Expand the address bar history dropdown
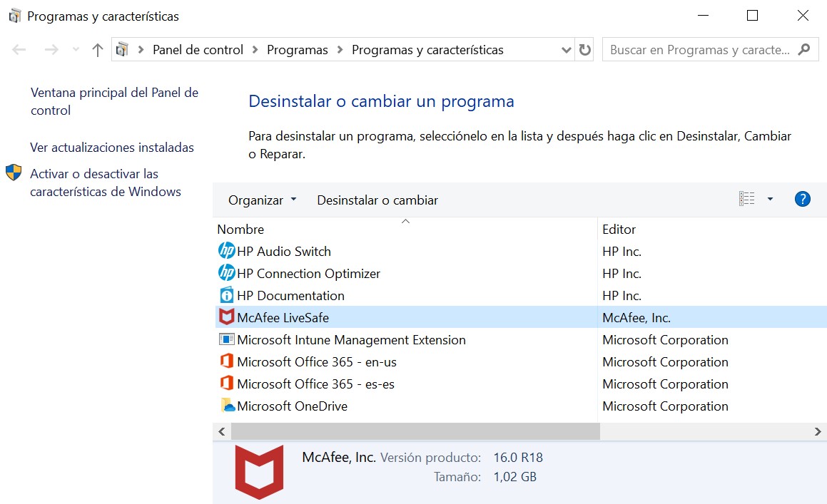The width and height of the screenshot is (827, 504). point(566,50)
